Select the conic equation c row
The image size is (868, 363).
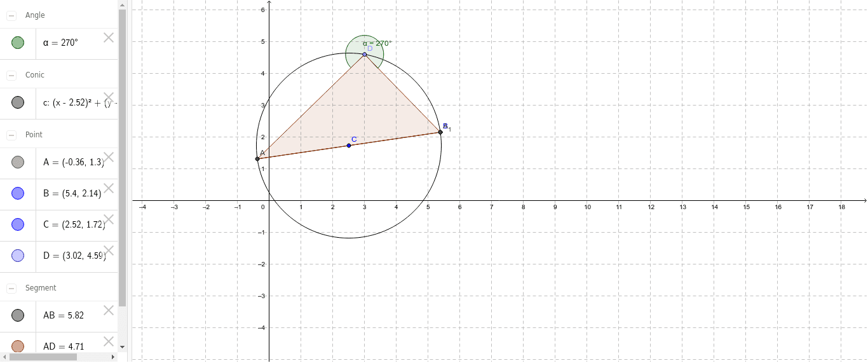(x=59, y=103)
